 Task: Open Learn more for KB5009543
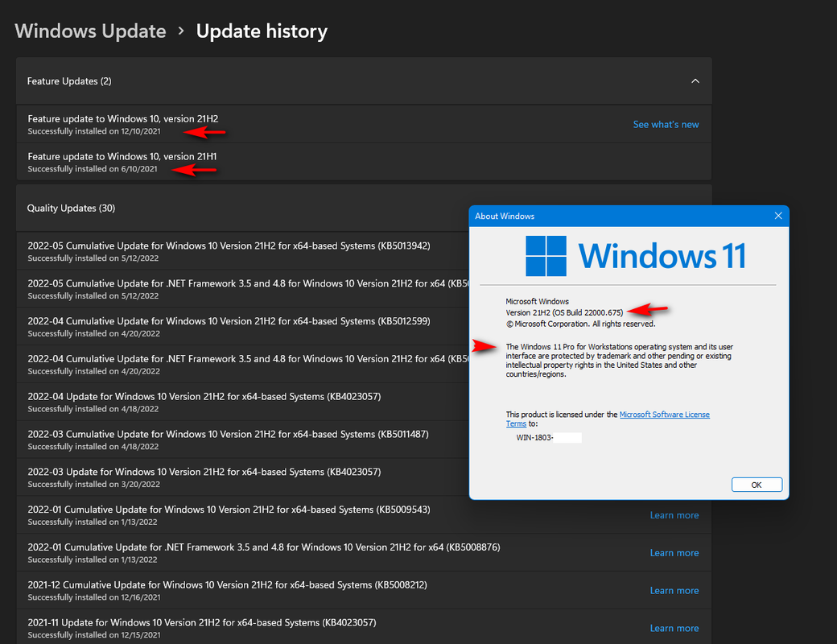pos(674,515)
